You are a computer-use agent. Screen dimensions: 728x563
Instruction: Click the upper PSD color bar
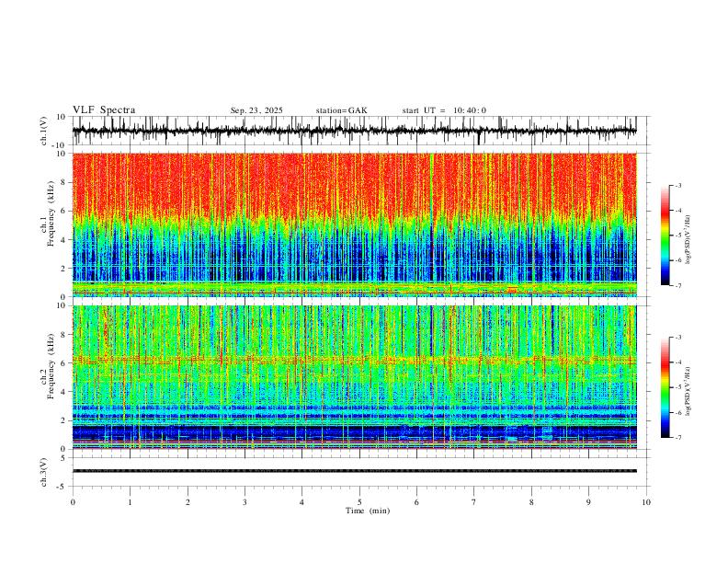[x=665, y=236]
